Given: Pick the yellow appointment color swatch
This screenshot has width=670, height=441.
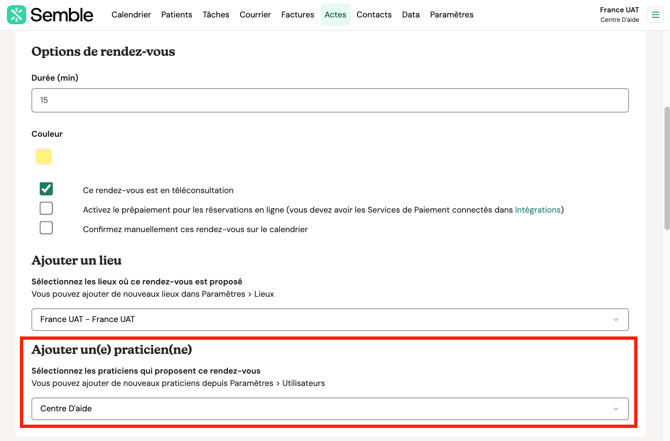Looking at the screenshot, I should click(44, 156).
